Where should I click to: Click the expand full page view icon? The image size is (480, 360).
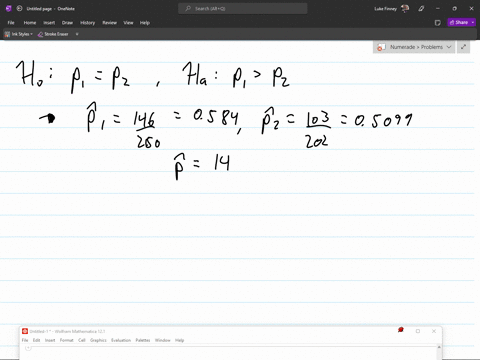[x=463, y=47]
